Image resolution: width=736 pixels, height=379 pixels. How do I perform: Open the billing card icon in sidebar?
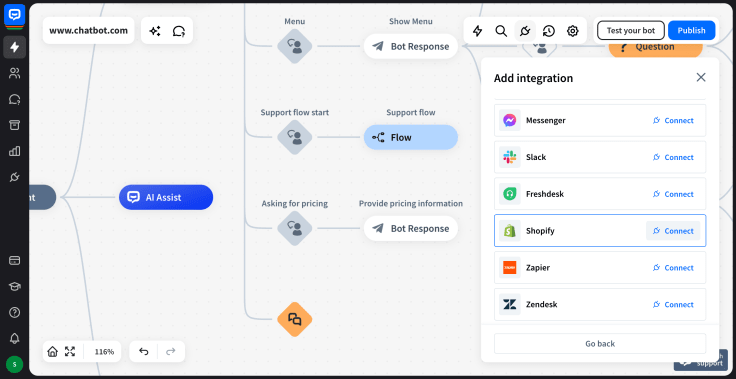tap(15, 260)
